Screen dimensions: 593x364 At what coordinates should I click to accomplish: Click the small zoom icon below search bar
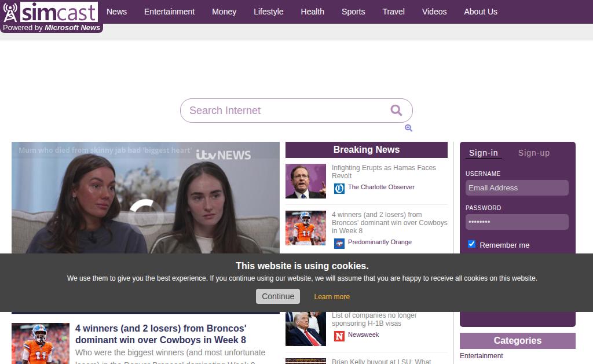(408, 128)
